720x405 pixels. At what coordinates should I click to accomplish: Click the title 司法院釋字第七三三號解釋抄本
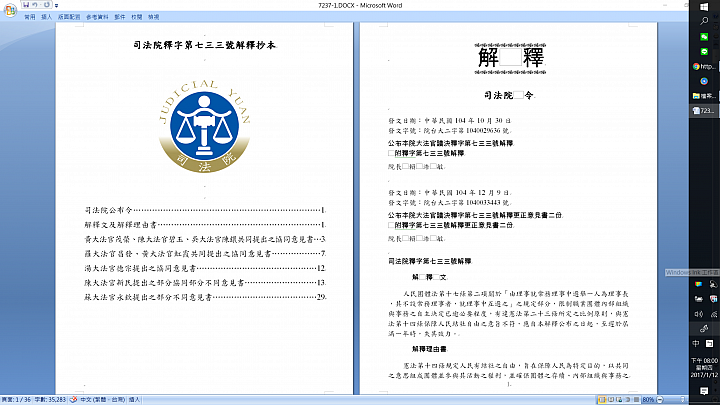[x=204, y=45]
